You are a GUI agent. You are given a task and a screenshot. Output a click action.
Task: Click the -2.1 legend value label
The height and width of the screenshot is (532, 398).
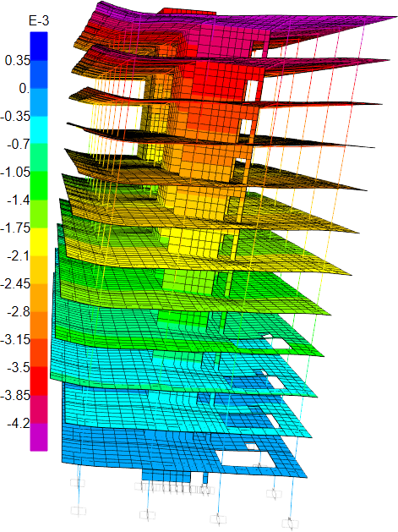click(19, 255)
